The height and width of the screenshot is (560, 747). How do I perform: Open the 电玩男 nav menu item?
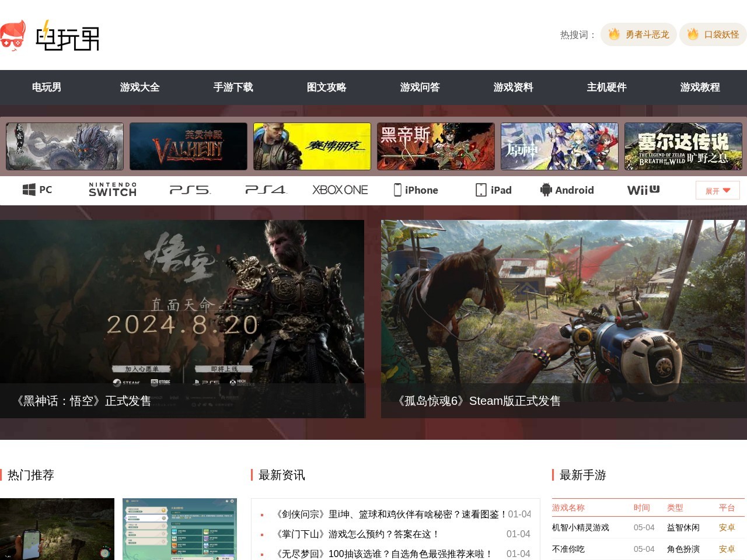tap(47, 87)
